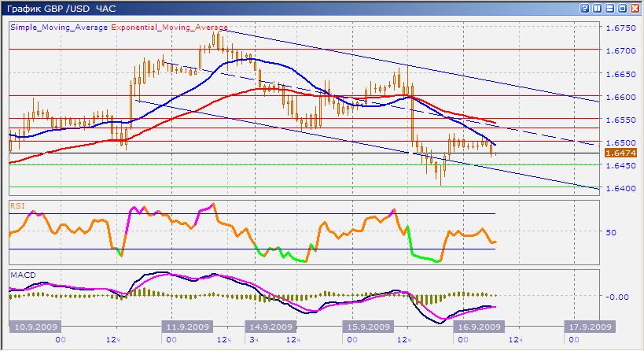The image size is (644, 351).
Task: Click the vertical split window icon
Action: [x=597, y=8]
